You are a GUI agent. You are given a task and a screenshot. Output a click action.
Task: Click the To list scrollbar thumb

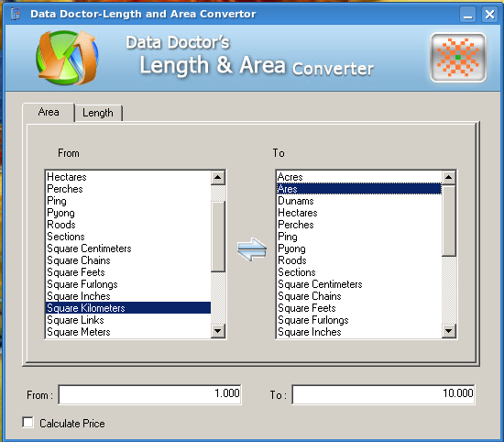449,221
